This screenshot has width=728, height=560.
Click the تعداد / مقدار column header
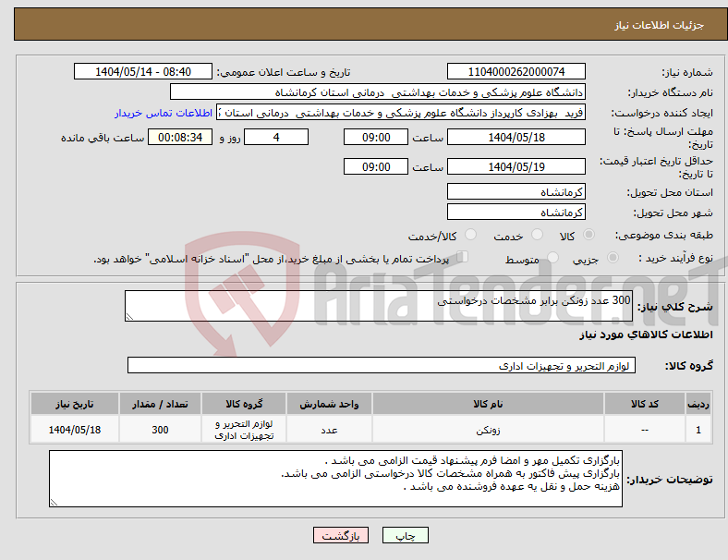click(x=160, y=404)
